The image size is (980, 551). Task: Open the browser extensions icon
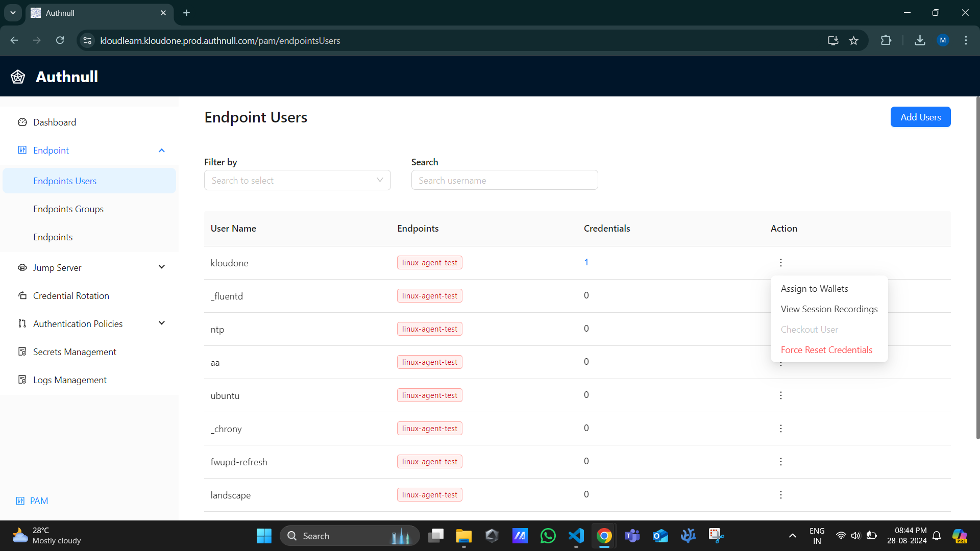(887, 40)
